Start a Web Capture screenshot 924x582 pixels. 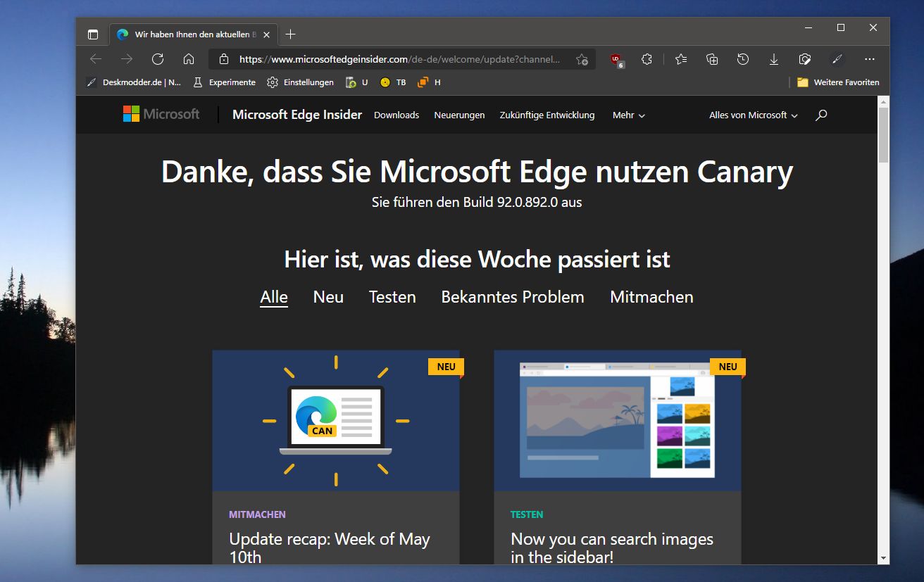point(804,59)
